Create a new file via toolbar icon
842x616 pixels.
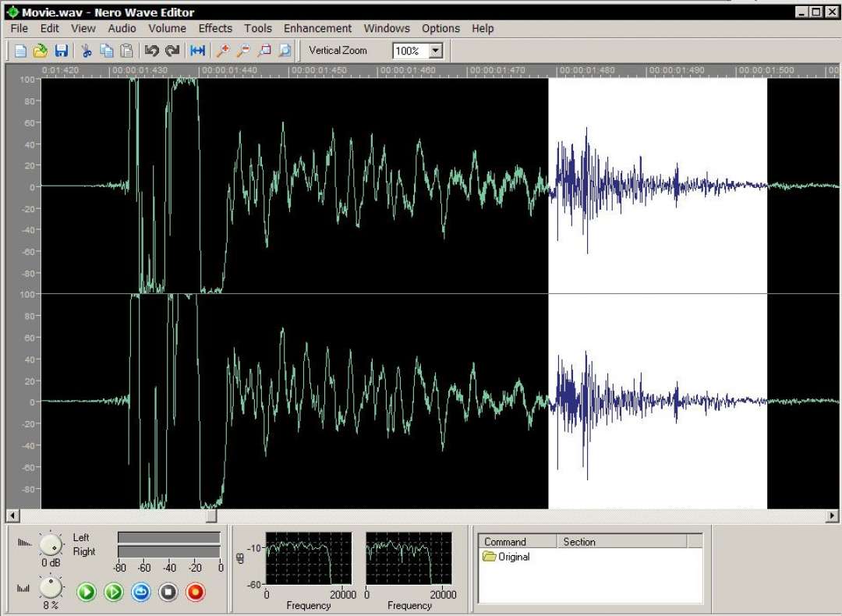(x=20, y=51)
